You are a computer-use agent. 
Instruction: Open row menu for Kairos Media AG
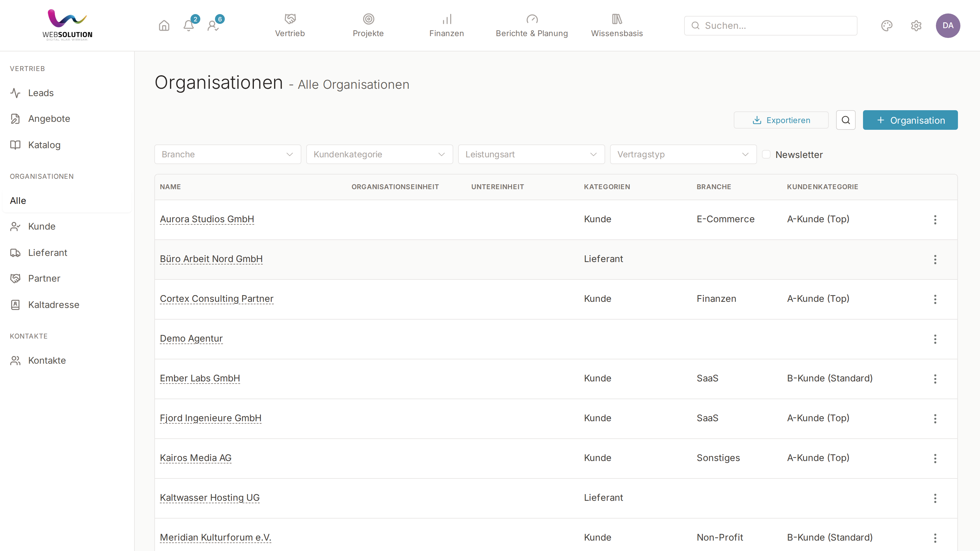click(x=935, y=458)
